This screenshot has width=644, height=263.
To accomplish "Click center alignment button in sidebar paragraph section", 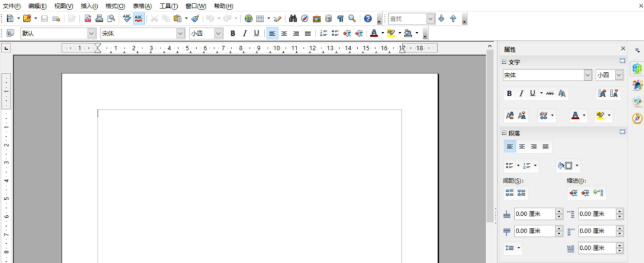I will [522, 147].
